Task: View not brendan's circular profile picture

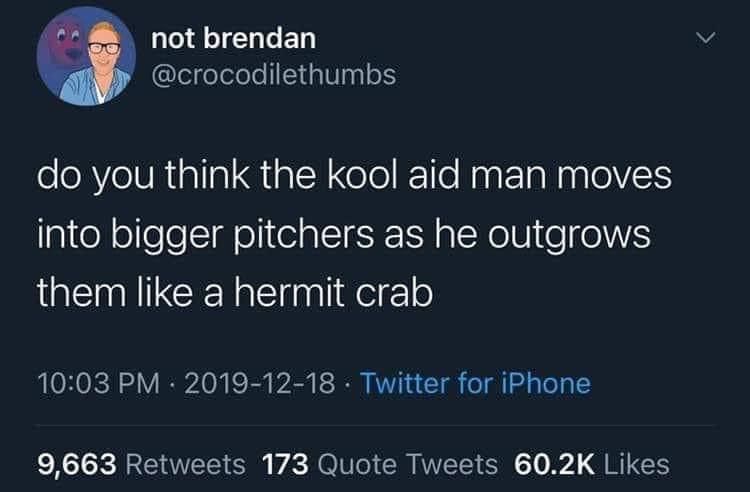Action: coord(86,56)
